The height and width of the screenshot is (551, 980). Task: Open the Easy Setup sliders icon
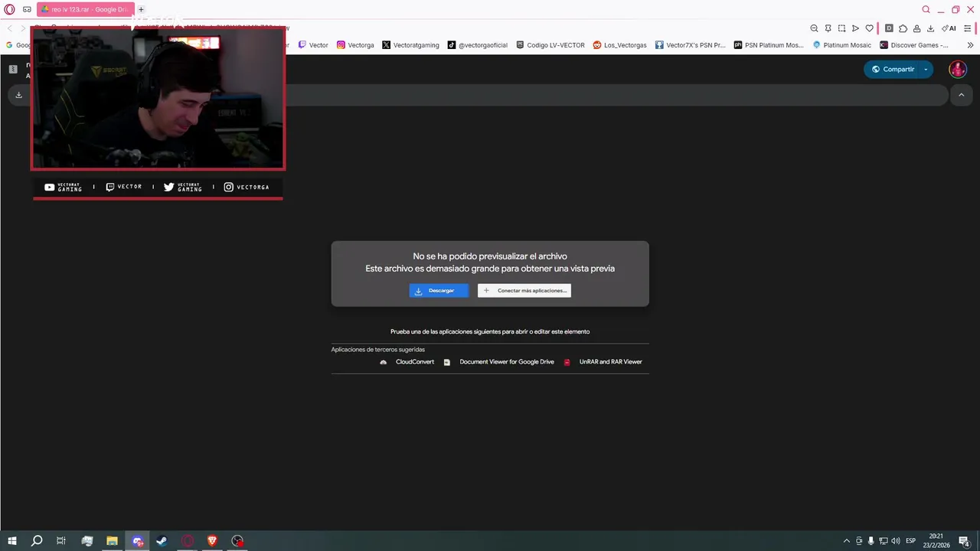click(969, 28)
